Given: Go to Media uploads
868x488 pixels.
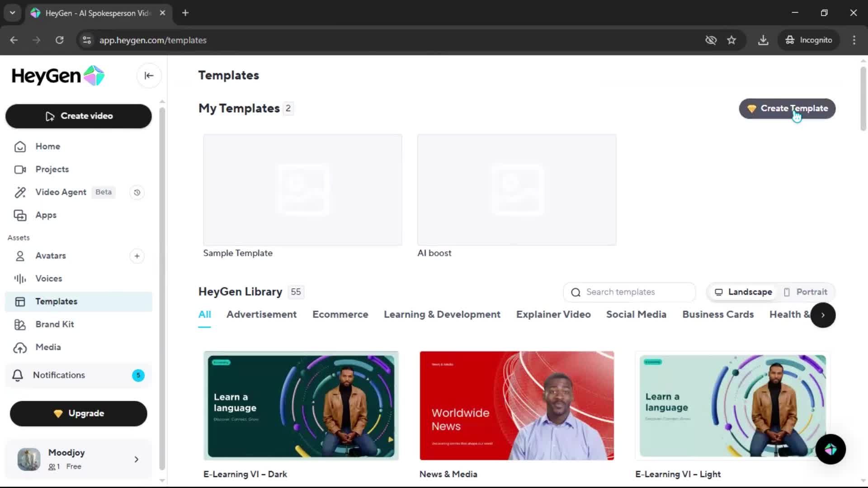Looking at the screenshot, I should tap(48, 347).
